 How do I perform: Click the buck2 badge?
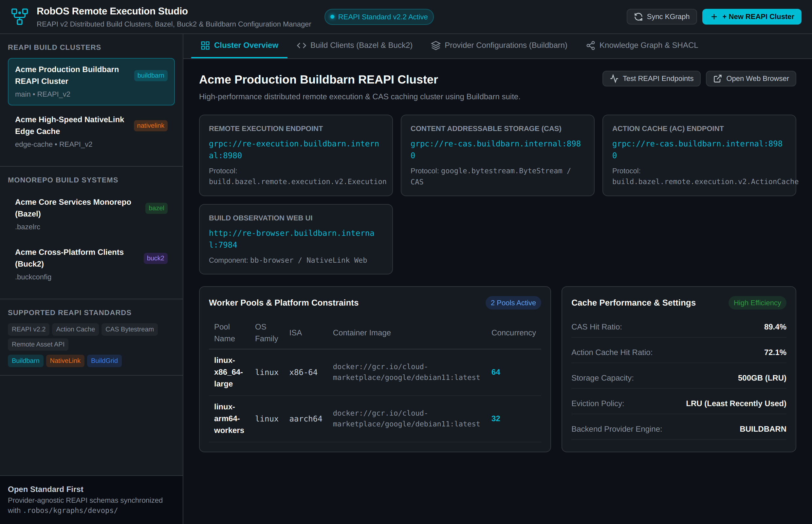(x=156, y=258)
